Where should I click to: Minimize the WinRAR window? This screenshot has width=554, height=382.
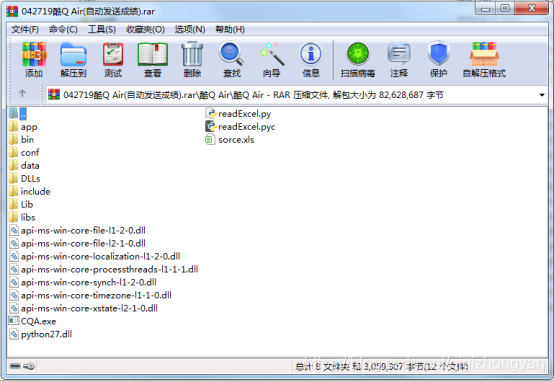pyautogui.click(x=486, y=8)
